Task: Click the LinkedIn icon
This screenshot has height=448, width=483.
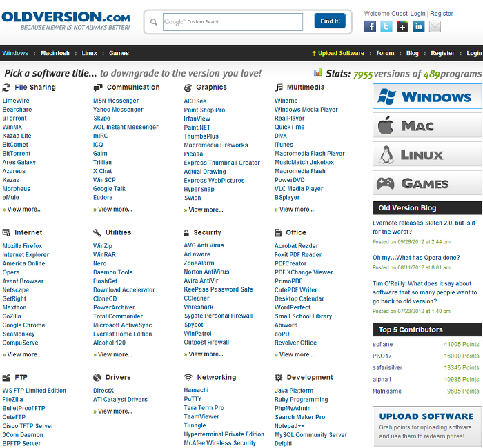Action: (x=419, y=26)
